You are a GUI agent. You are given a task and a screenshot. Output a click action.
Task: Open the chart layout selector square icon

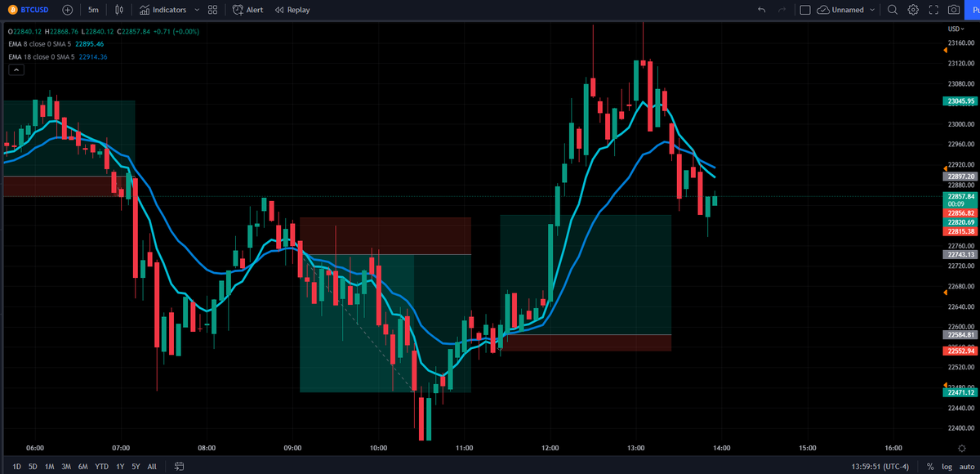click(805, 10)
